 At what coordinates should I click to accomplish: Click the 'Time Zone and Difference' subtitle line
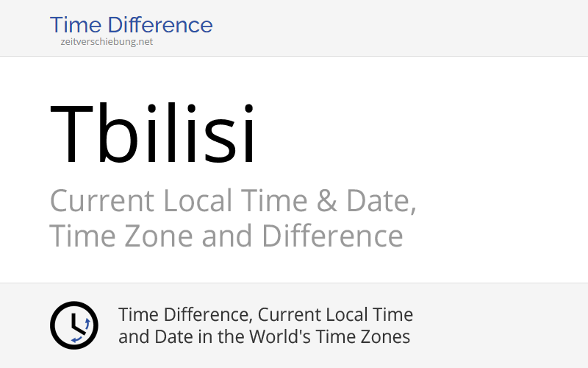coord(226,236)
